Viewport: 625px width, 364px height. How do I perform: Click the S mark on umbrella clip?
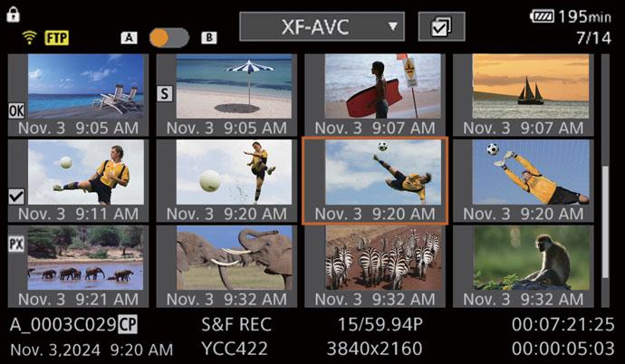(x=164, y=92)
